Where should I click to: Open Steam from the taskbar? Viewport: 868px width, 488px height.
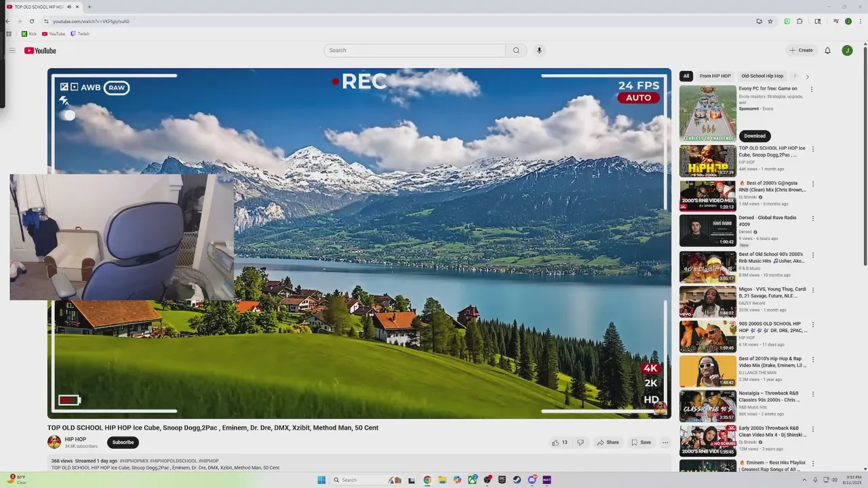pyautogui.click(x=517, y=480)
